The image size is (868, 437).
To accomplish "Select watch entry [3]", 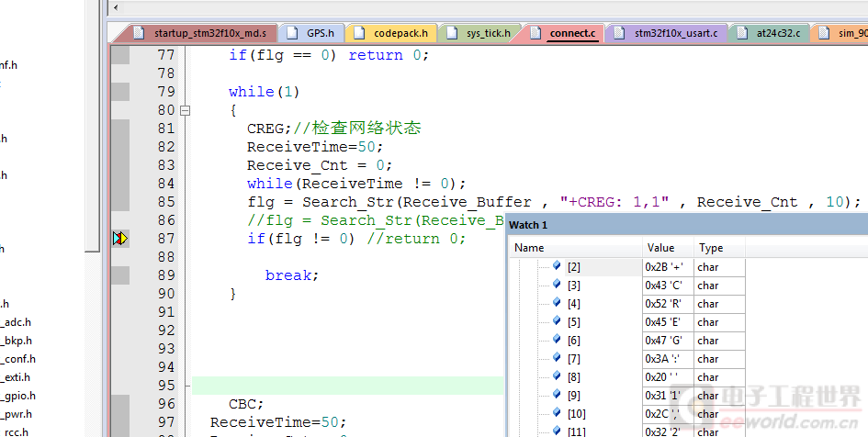I will pos(573,286).
